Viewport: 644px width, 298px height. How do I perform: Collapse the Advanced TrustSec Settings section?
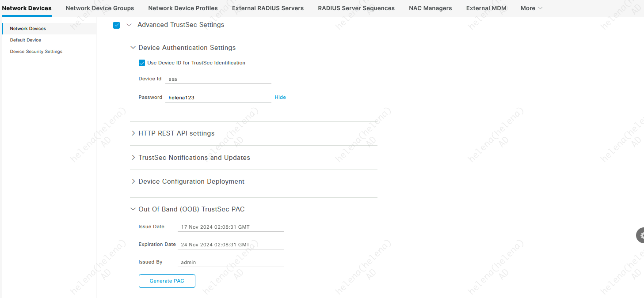pos(129,25)
